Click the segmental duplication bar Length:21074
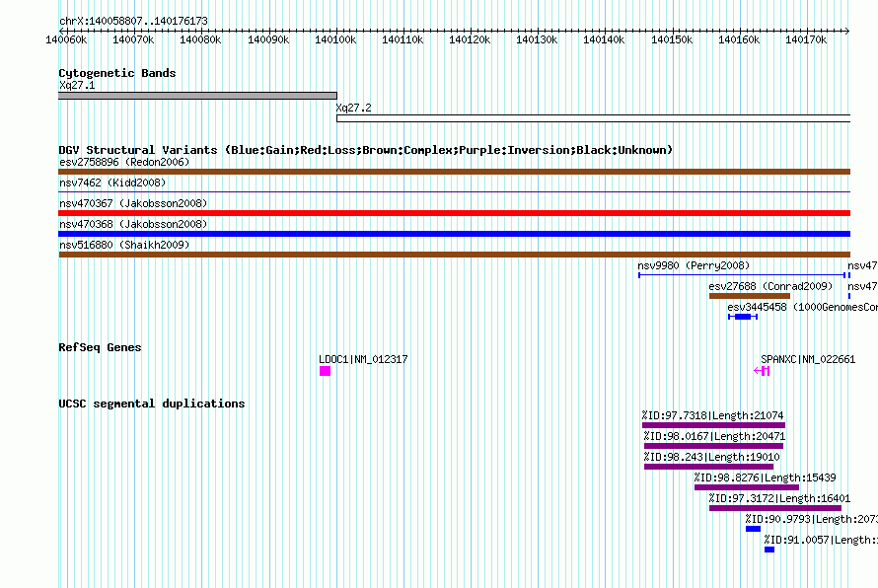This screenshot has width=878, height=588. click(x=713, y=425)
